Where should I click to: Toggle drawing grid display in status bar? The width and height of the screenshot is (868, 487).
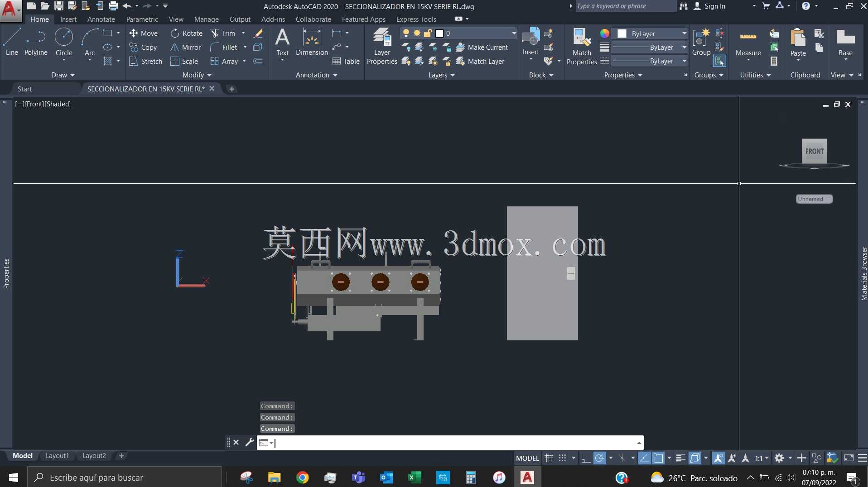coord(549,458)
